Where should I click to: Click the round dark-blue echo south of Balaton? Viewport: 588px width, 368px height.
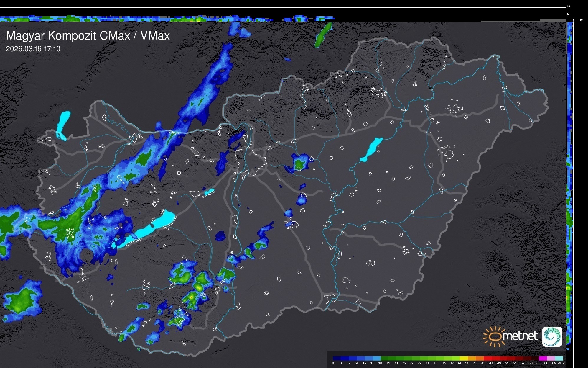pyautogui.click(x=220, y=236)
